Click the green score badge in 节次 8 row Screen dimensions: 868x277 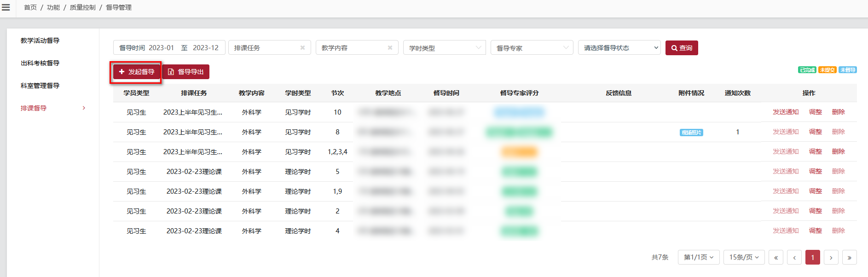(x=519, y=132)
